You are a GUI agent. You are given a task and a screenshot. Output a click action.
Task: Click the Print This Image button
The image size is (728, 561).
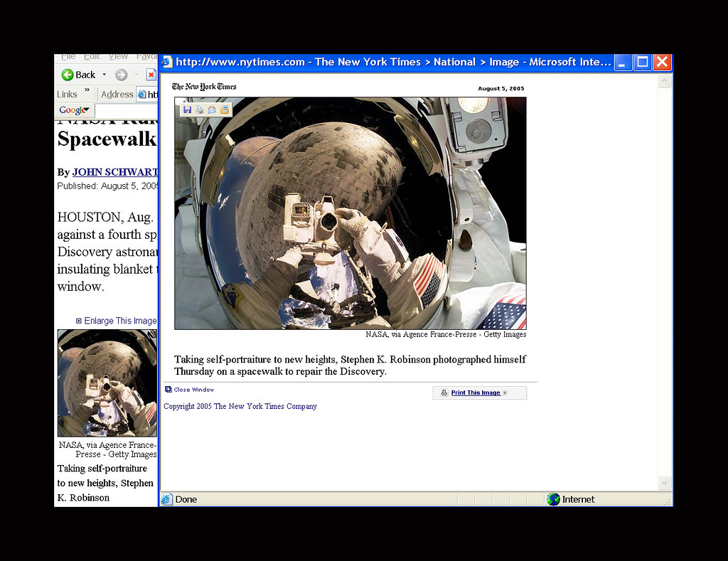[x=480, y=393]
